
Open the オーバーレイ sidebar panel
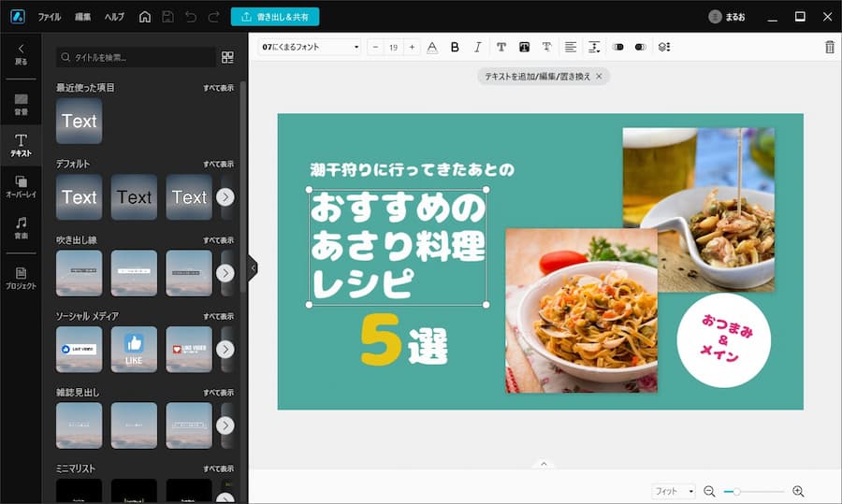click(21, 187)
